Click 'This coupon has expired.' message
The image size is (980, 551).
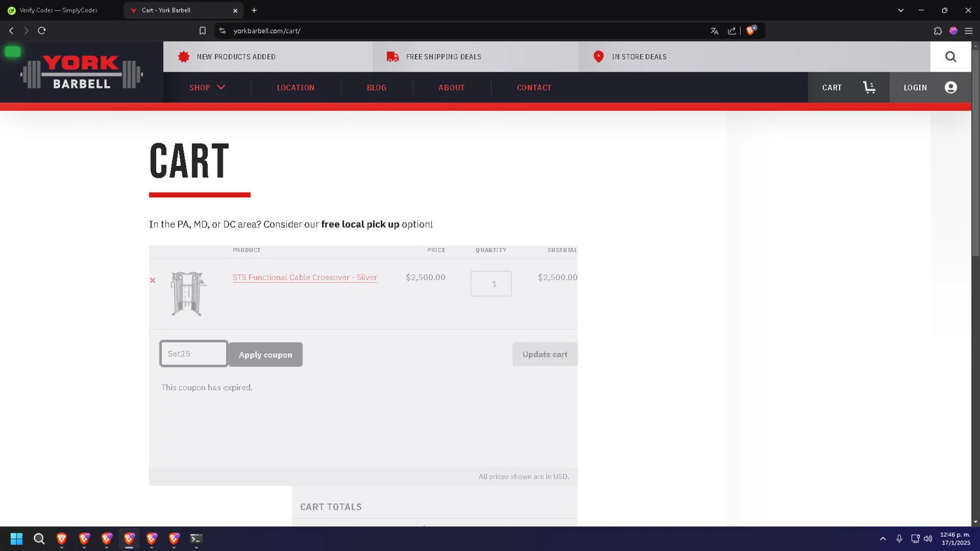point(206,387)
